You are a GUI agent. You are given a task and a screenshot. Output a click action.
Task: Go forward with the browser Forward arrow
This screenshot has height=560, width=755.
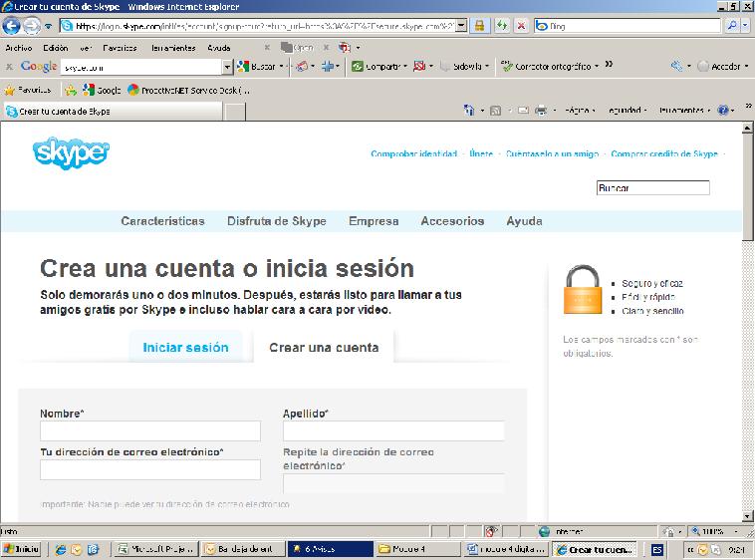coord(32,26)
